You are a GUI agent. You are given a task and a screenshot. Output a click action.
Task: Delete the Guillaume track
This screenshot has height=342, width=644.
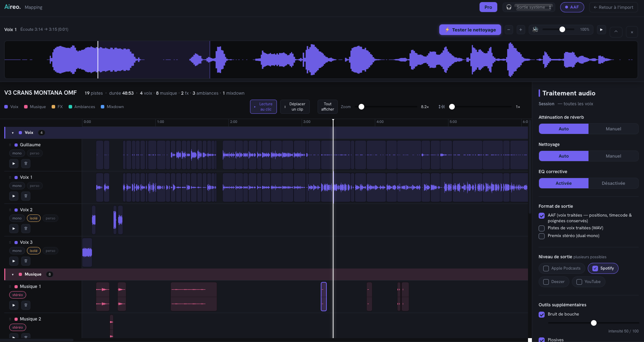26,164
